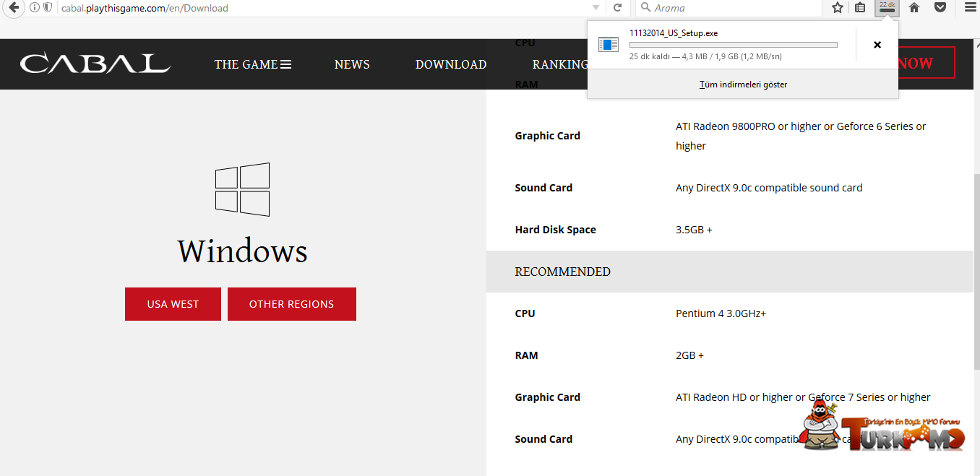Click the Windows heading text
Screen dimensions: 980x476
coord(242,251)
